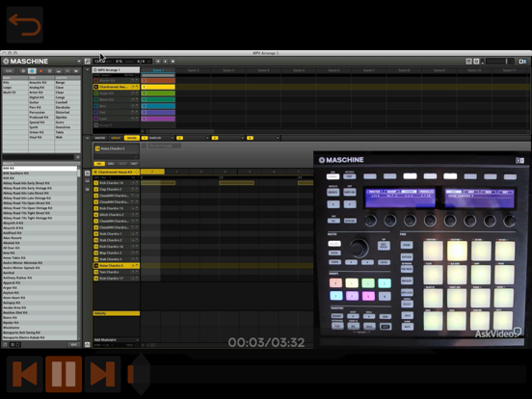The width and height of the screenshot is (532, 399).
Task: Select the Bipolar Kit group A
Action: [116, 80]
